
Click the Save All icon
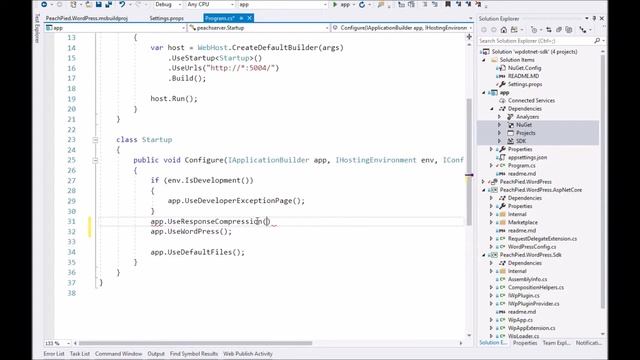(109, 4)
